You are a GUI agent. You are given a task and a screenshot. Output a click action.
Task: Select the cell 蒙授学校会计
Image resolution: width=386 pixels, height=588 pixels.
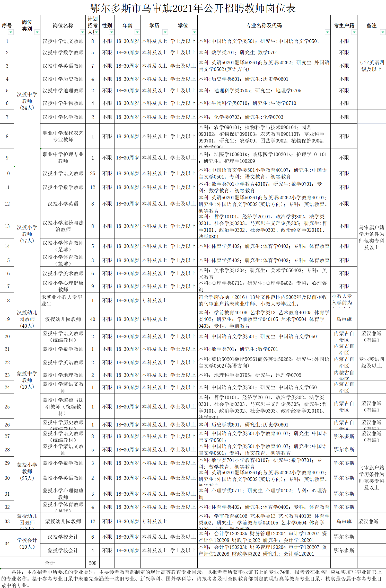63,550
